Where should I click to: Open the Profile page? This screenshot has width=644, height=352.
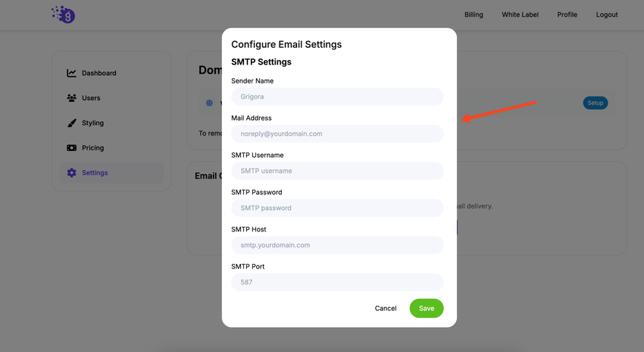(567, 14)
